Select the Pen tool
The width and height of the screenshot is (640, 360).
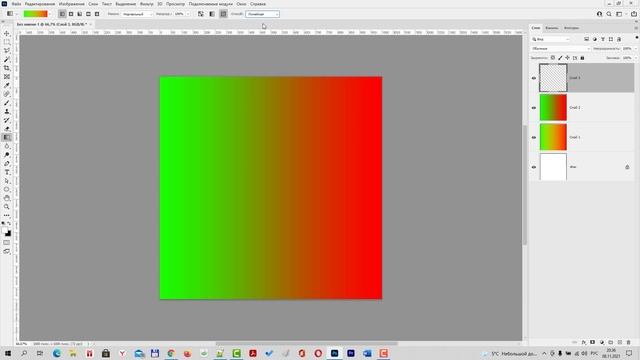tap(7, 163)
